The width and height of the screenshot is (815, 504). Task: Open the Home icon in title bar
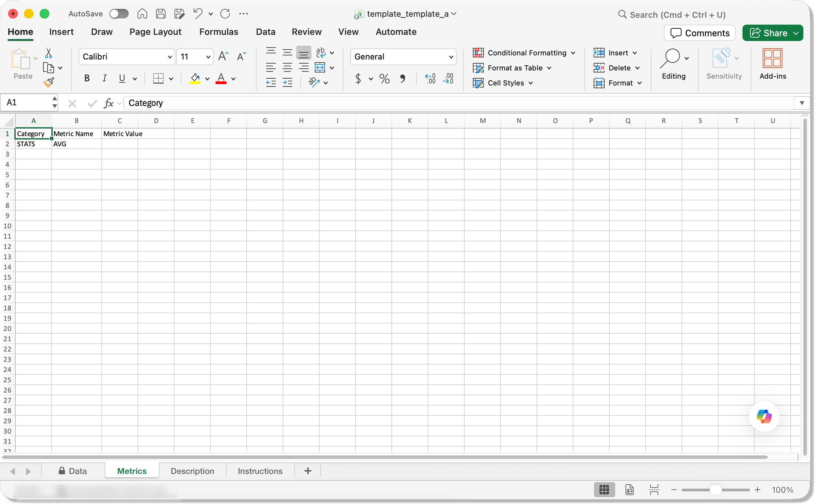tap(142, 14)
